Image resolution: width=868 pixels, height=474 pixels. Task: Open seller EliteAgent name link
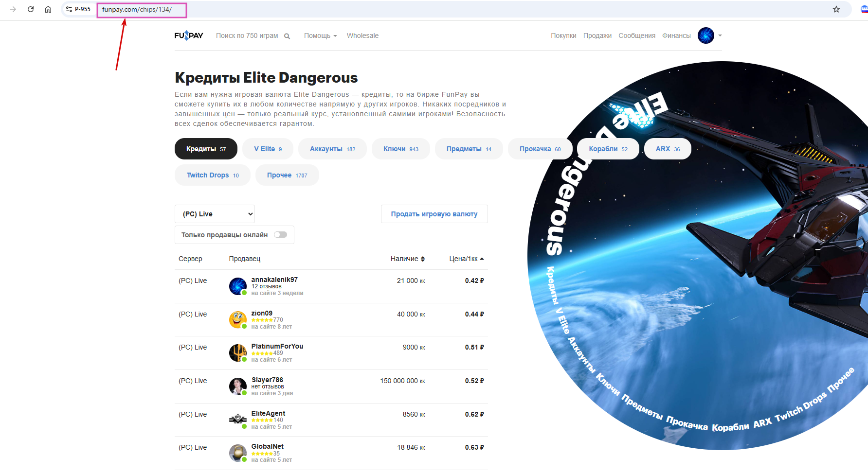[268, 413]
